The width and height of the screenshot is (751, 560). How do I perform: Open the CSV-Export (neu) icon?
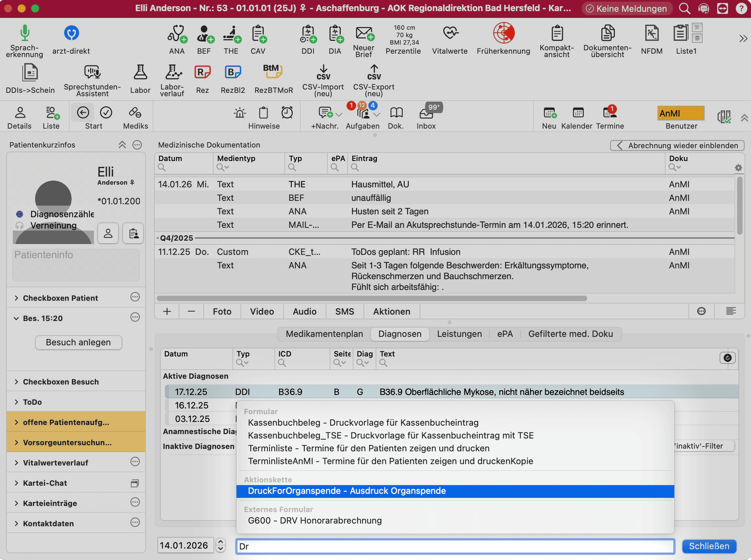pos(373,72)
